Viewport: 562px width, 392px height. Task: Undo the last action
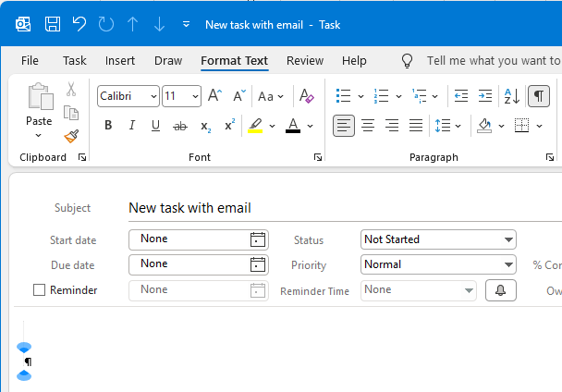point(79,24)
